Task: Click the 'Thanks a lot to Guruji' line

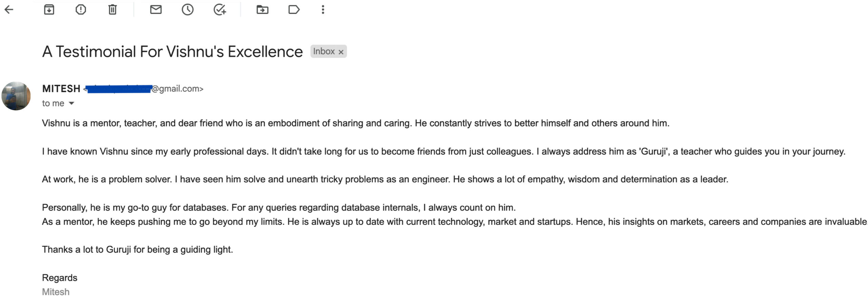Action: click(137, 250)
